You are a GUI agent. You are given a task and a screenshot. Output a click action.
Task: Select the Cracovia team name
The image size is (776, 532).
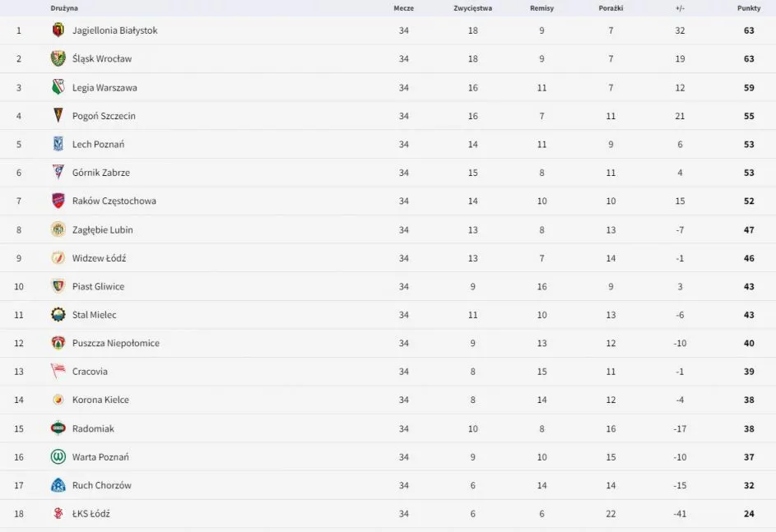pyautogui.click(x=90, y=372)
